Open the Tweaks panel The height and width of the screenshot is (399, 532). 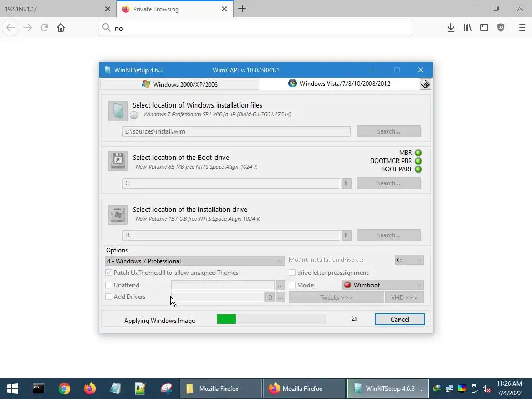(336, 298)
